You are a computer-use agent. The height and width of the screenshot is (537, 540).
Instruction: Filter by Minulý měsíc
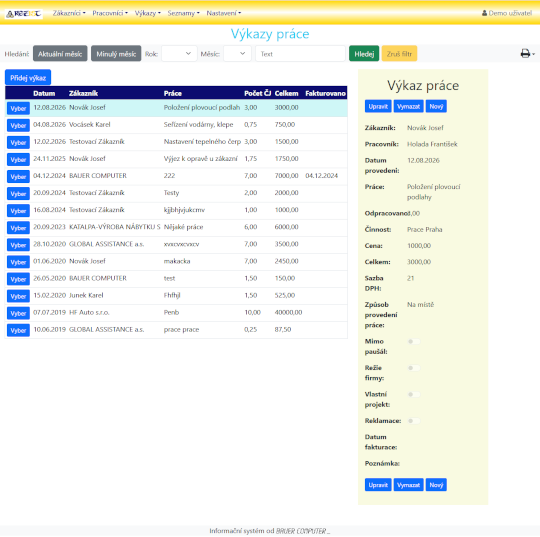click(x=116, y=54)
